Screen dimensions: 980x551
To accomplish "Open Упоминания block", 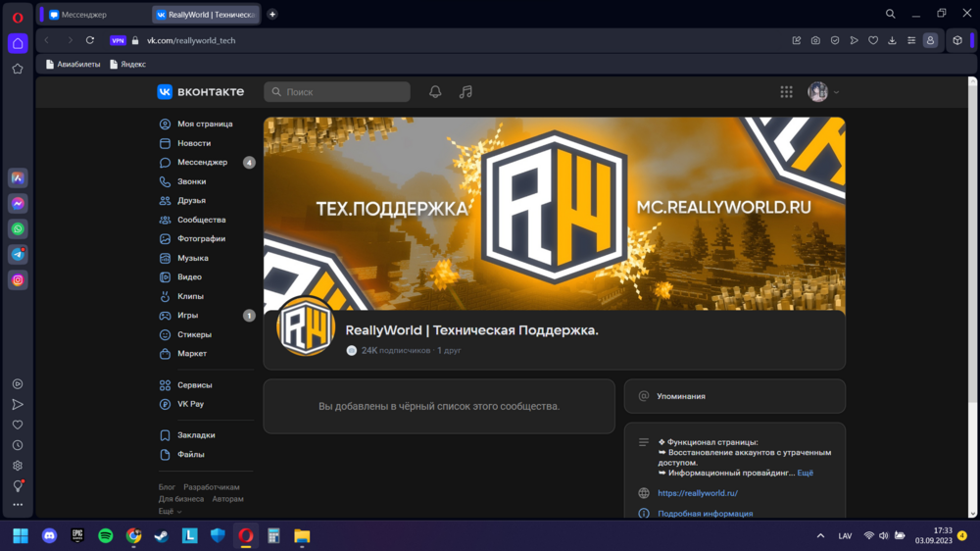I will [x=734, y=396].
